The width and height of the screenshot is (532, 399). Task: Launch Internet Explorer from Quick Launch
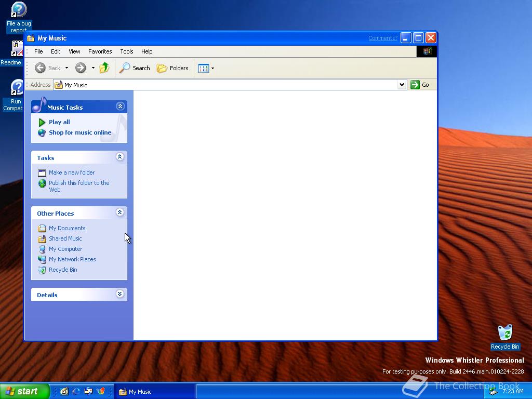(x=76, y=391)
